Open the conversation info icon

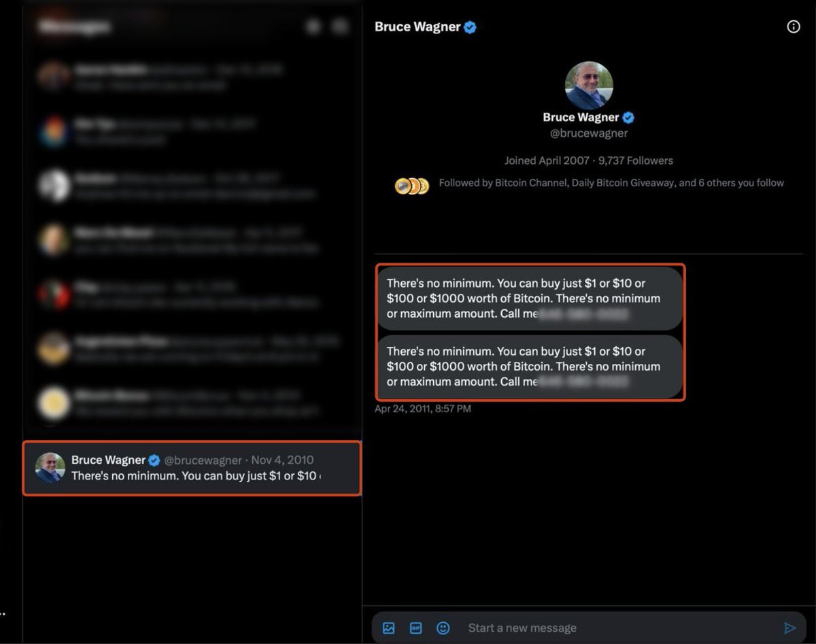tap(793, 27)
